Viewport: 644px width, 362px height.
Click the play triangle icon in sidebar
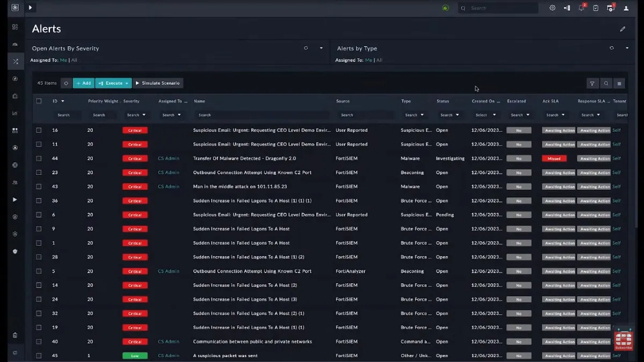[15, 200]
